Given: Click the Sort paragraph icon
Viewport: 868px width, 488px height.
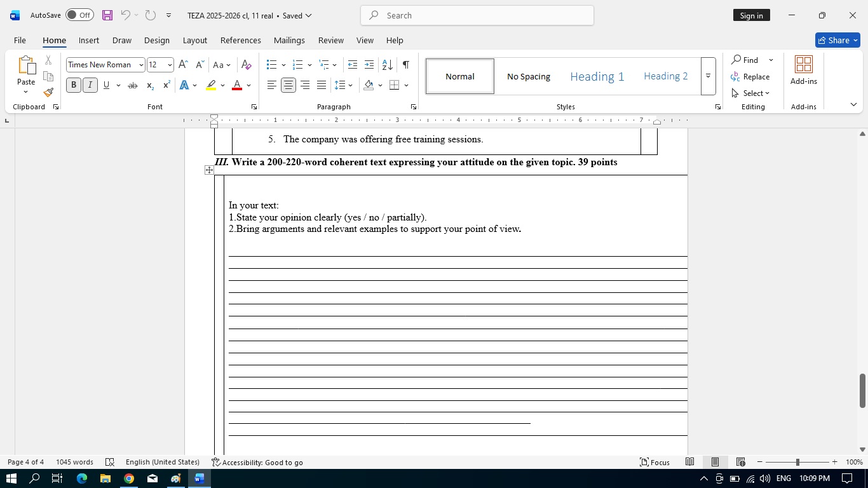Looking at the screenshot, I should tap(387, 65).
